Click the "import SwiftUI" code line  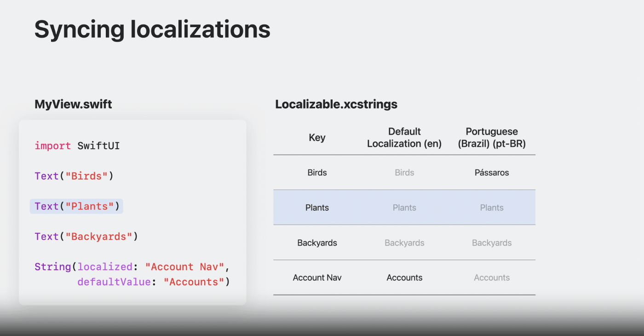77,146
